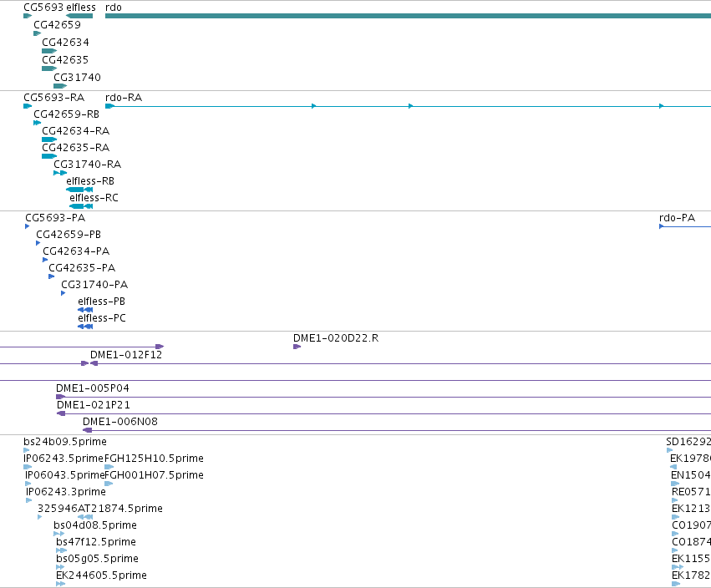Click protein feature CG5693-PA

pyautogui.click(x=55, y=218)
